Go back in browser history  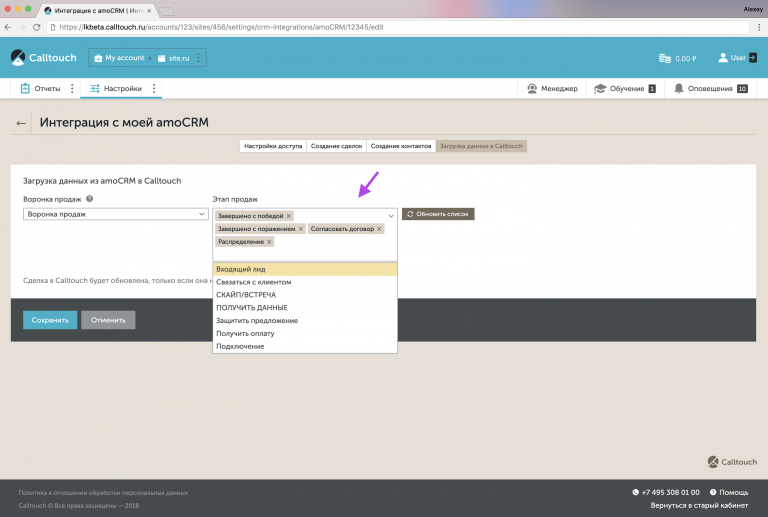pos(8,27)
